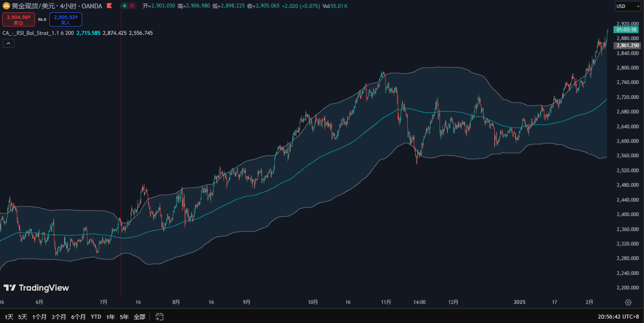Select the YTD time range

tap(96, 317)
